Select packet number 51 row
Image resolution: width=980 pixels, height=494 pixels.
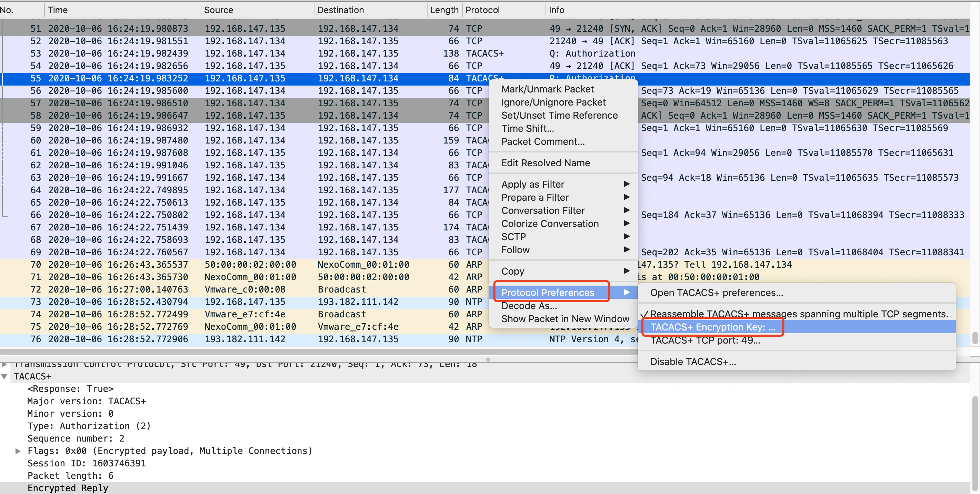coord(485,29)
